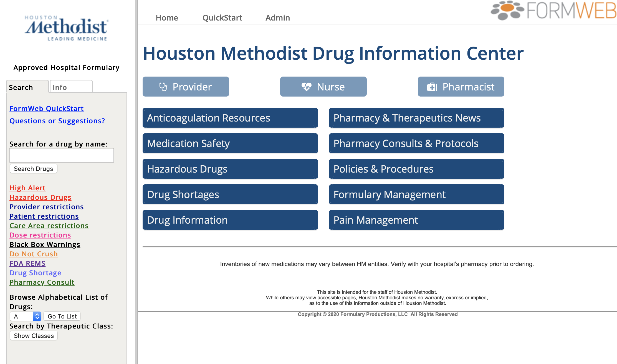Open the Do Not Crush link
The height and width of the screenshot is (364, 617).
point(34,254)
